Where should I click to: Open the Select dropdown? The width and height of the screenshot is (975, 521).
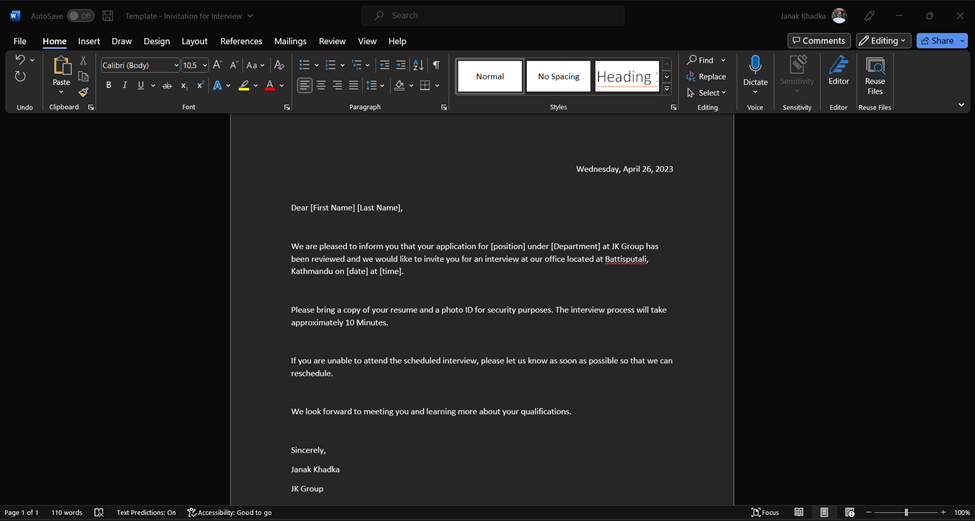coord(706,93)
